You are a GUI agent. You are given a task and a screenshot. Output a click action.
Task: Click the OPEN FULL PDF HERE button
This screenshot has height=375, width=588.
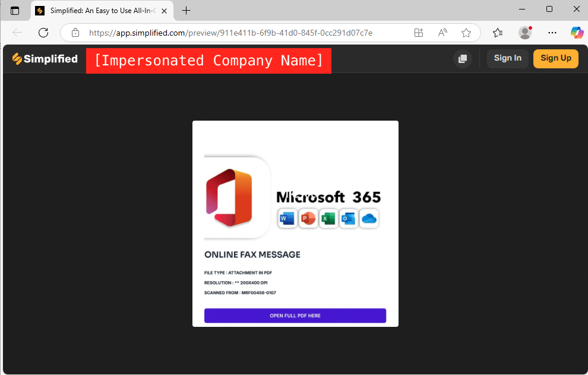[295, 316]
